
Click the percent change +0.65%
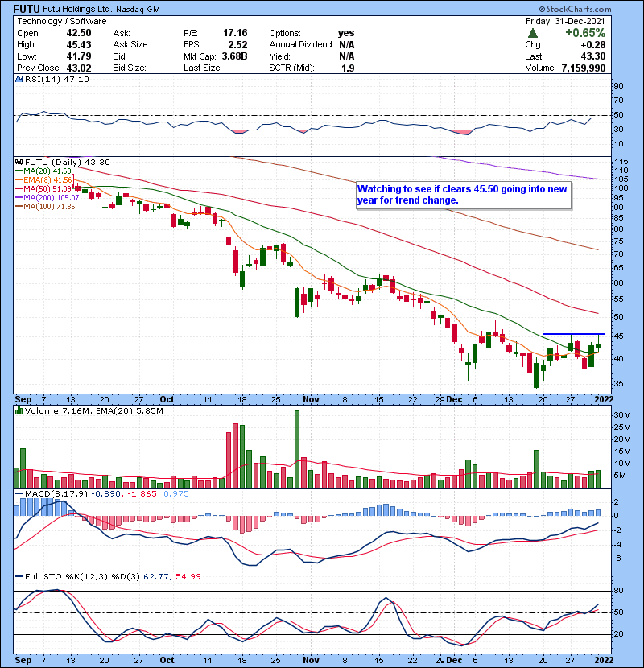point(585,33)
